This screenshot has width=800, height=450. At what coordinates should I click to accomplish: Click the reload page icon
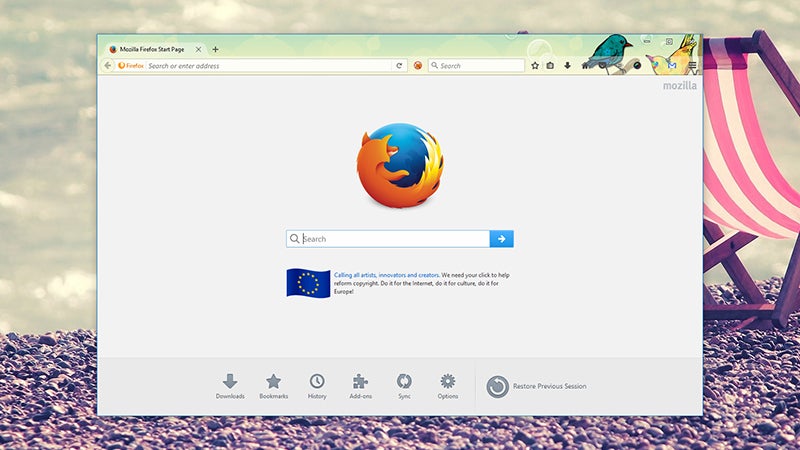pyautogui.click(x=399, y=65)
